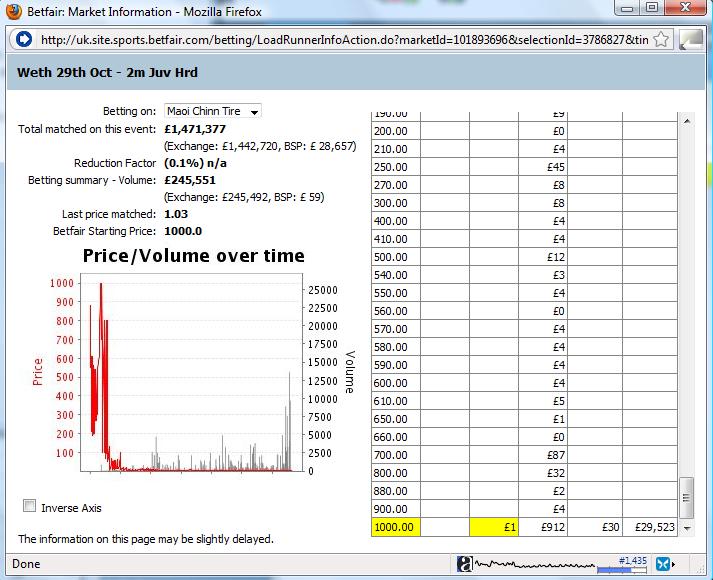This screenshot has width=713, height=580.
Task: Click the price table scrollbar thumb
Action: click(x=687, y=498)
